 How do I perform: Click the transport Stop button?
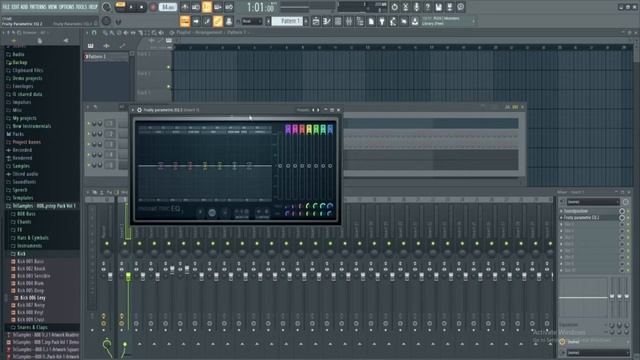(x=142, y=7)
